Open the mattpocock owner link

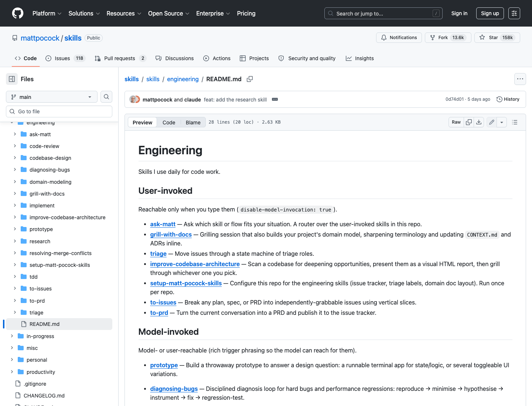click(x=40, y=38)
